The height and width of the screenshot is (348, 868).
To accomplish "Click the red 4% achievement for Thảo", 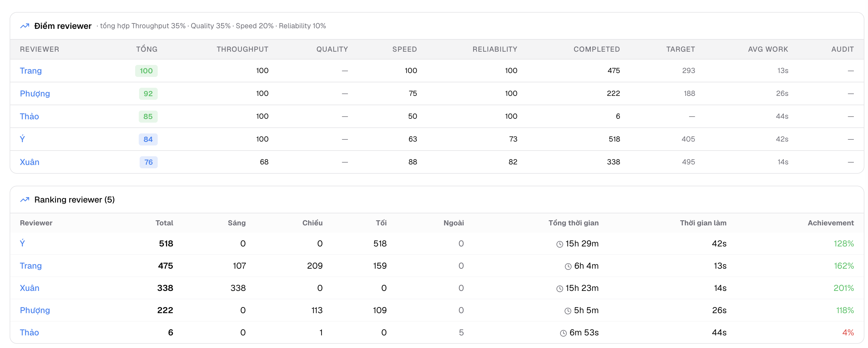I will 848,332.
